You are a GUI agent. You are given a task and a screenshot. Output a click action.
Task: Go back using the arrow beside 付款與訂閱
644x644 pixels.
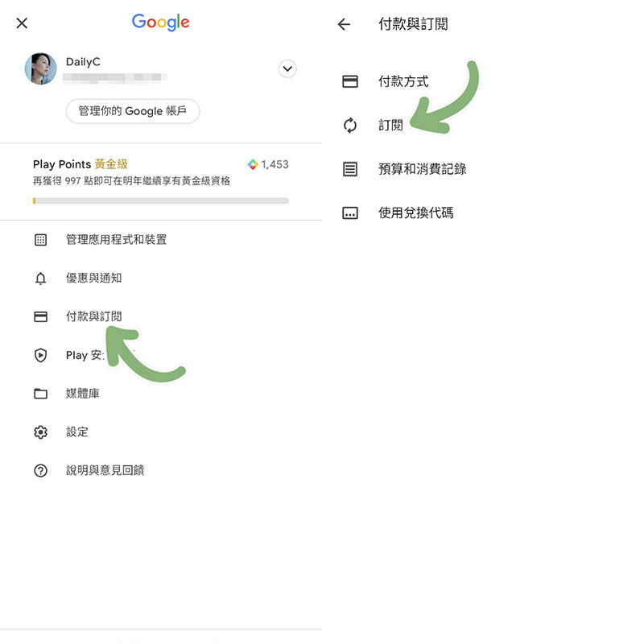345,24
